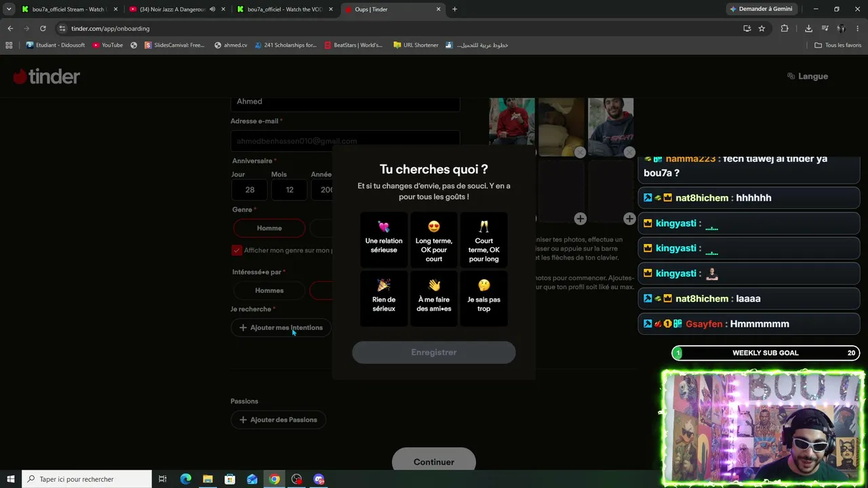The height and width of the screenshot is (488, 868).
Task: Choose "Une relation sérieuse" intention
Action: tap(384, 241)
